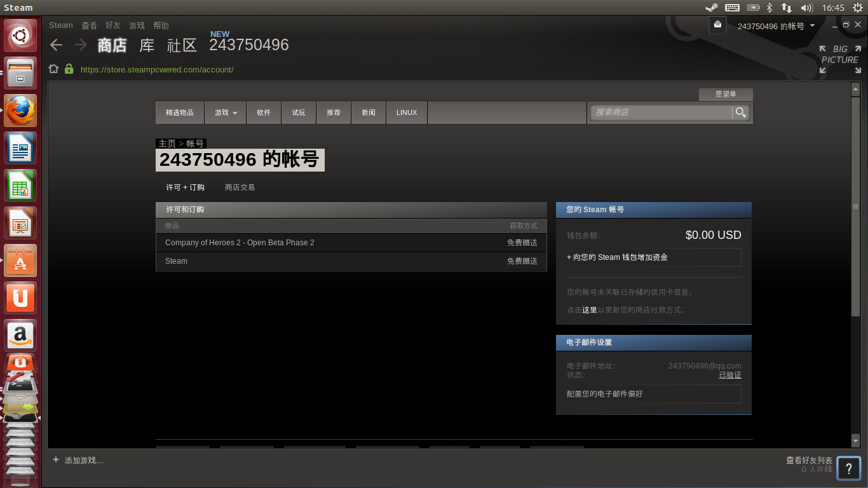Open 试玩 in store navigation
The image size is (868, 488).
(299, 112)
